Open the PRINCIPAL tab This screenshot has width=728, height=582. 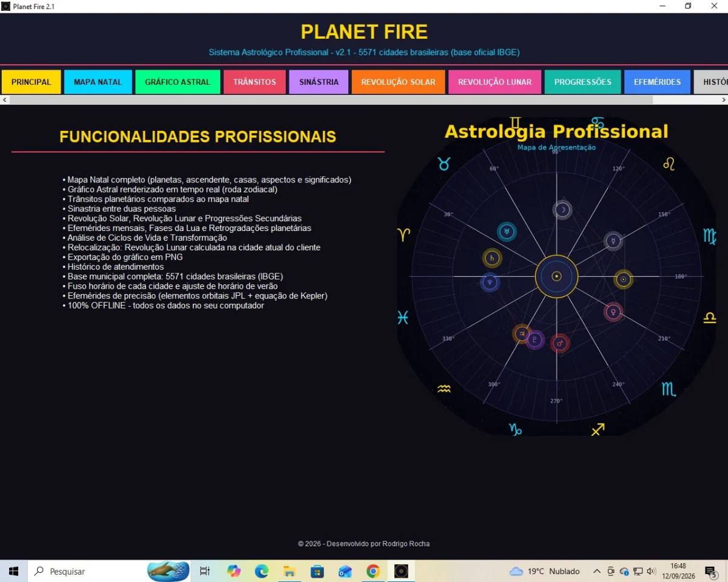point(31,82)
